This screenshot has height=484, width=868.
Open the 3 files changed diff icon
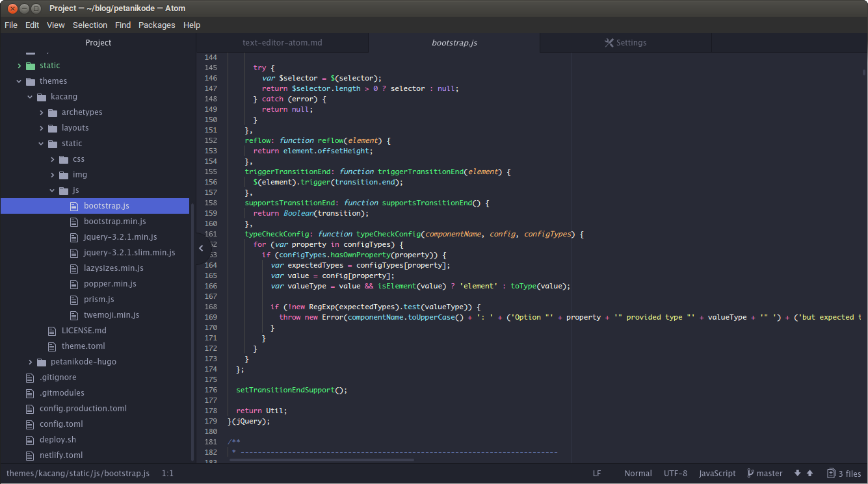point(831,474)
